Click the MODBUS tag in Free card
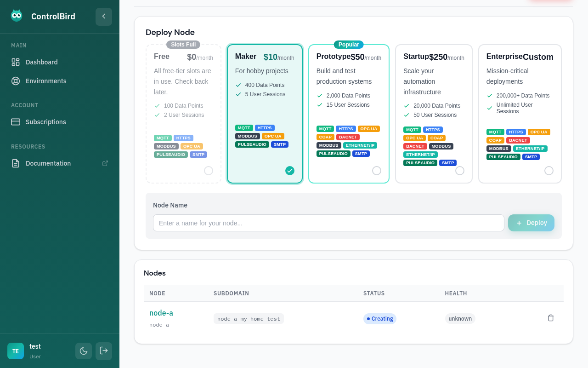This screenshot has width=588, height=368. pos(166,146)
